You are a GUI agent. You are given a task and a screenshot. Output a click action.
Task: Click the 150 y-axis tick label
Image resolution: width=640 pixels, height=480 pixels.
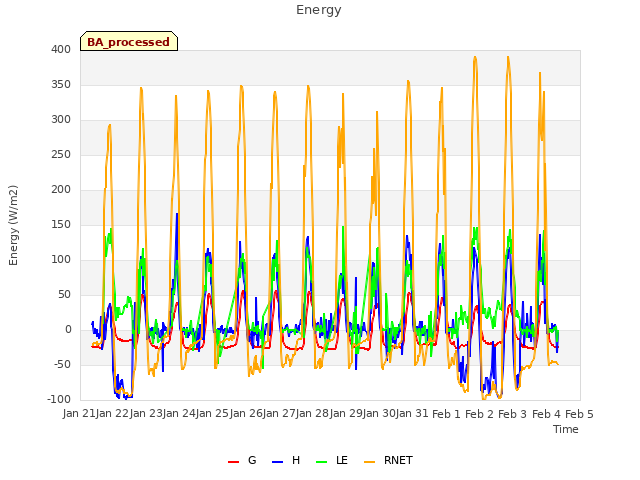point(61,224)
